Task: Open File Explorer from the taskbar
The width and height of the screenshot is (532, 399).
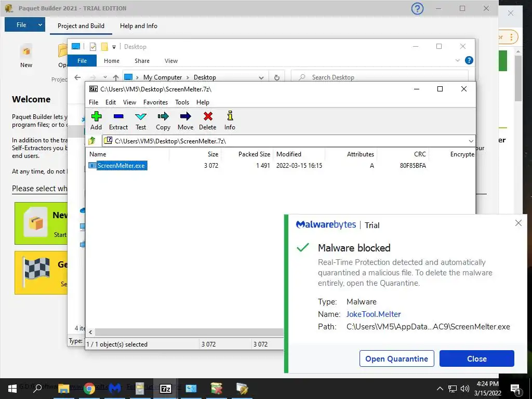Action: (63, 388)
